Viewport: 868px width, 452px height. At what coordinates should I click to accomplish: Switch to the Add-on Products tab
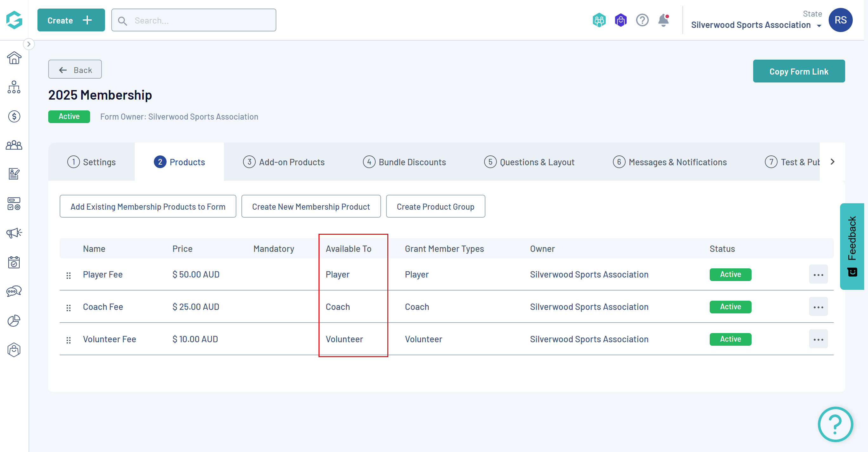pyautogui.click(x=284, y=162)
